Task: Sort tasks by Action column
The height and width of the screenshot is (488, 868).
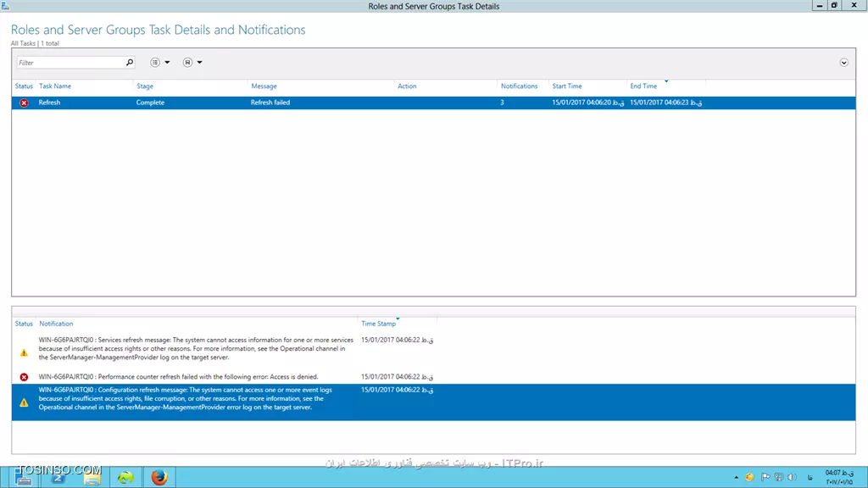Action: (x=407, y=86)
